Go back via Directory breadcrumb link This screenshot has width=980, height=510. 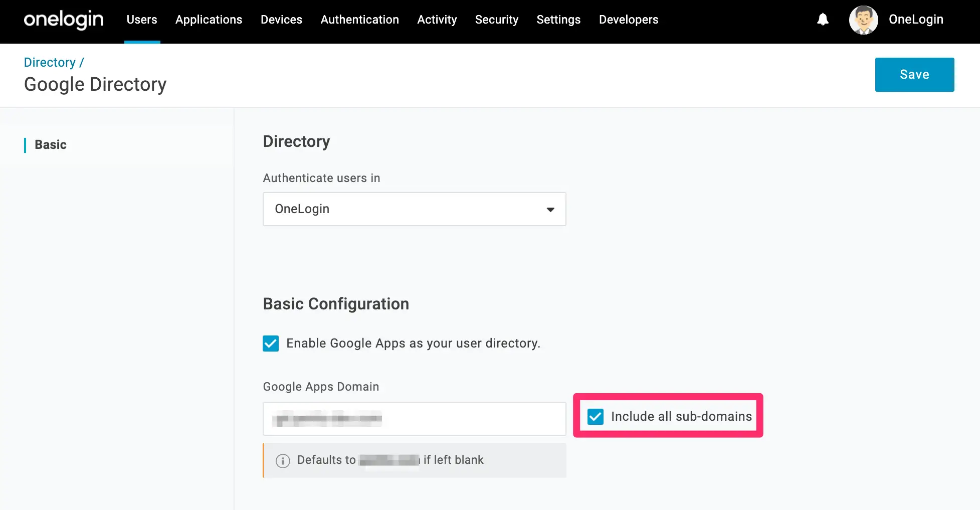pyautogui.click(x=50, y=62)
